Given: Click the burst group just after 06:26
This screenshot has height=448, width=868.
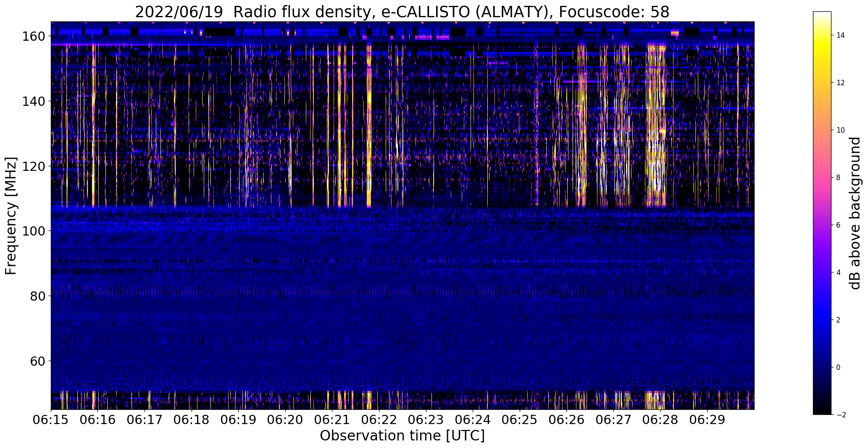Looking at the screenshot, I should pyautogui.click(x=582, y=125).
